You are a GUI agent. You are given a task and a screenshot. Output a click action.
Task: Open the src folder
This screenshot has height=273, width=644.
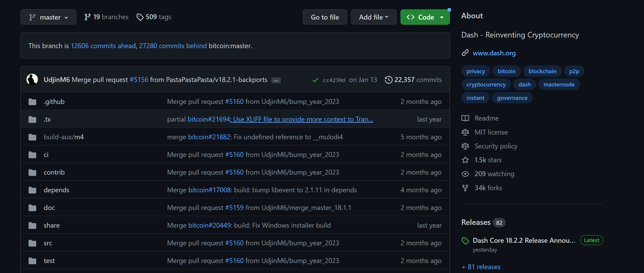(48, 243)
